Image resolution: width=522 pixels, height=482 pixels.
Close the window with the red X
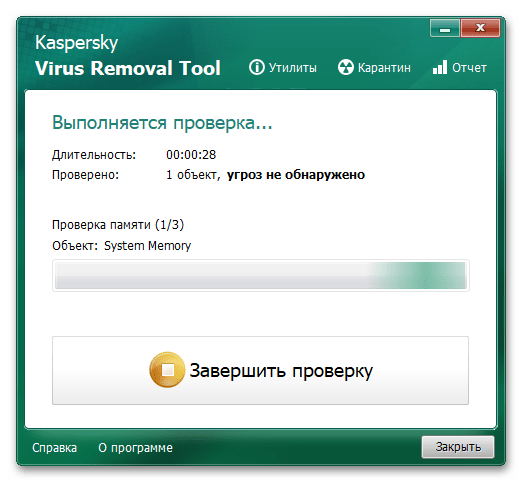(x=480, y=28)
